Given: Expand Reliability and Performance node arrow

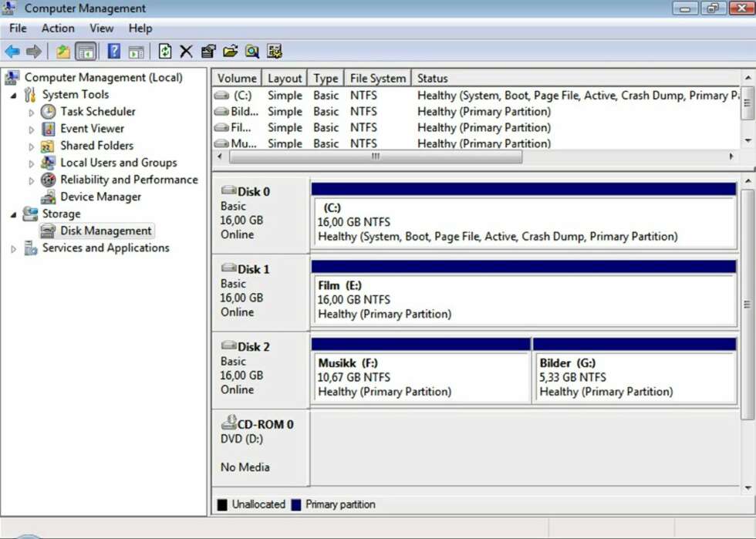Looking at the screenshot, I should 32,180.
